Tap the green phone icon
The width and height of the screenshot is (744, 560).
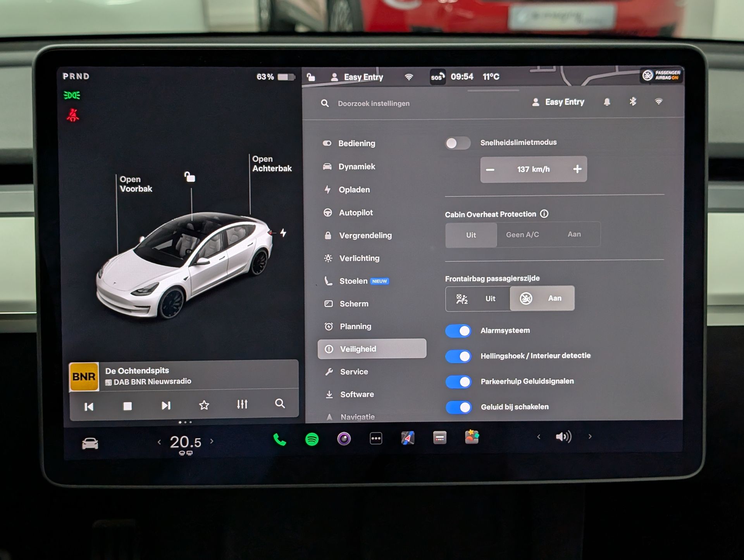(x=279, y=440)
